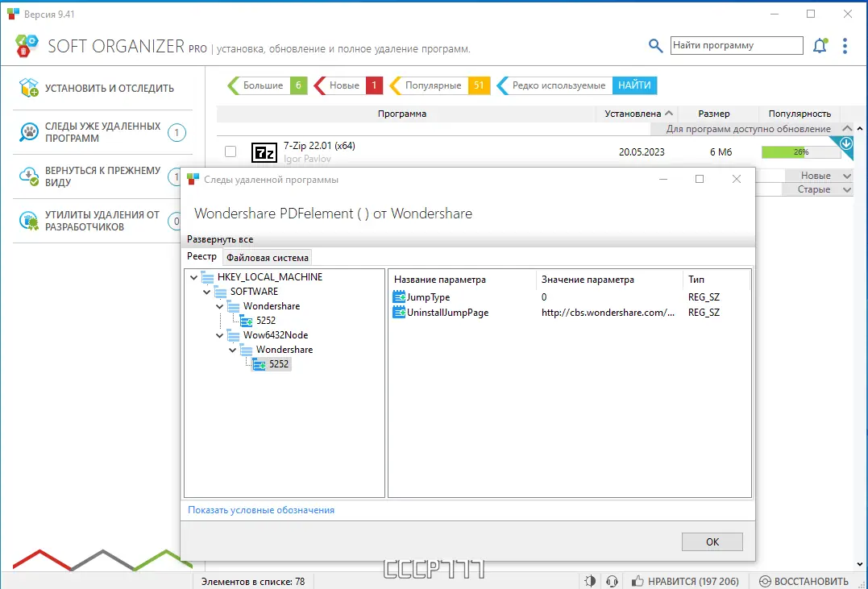Expand the Старые group chevron
The image size is (868, 589).
pyautogui.click(x=846, y=190)
